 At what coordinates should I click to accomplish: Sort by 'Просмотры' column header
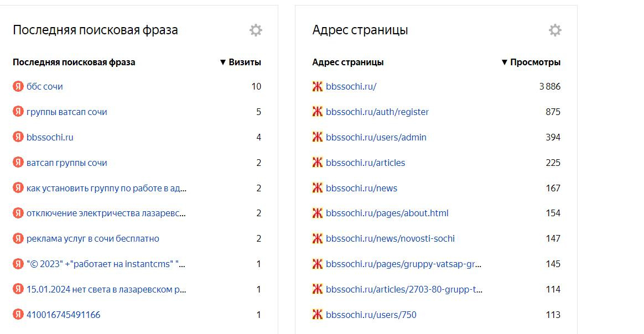(x=534, y=62)
